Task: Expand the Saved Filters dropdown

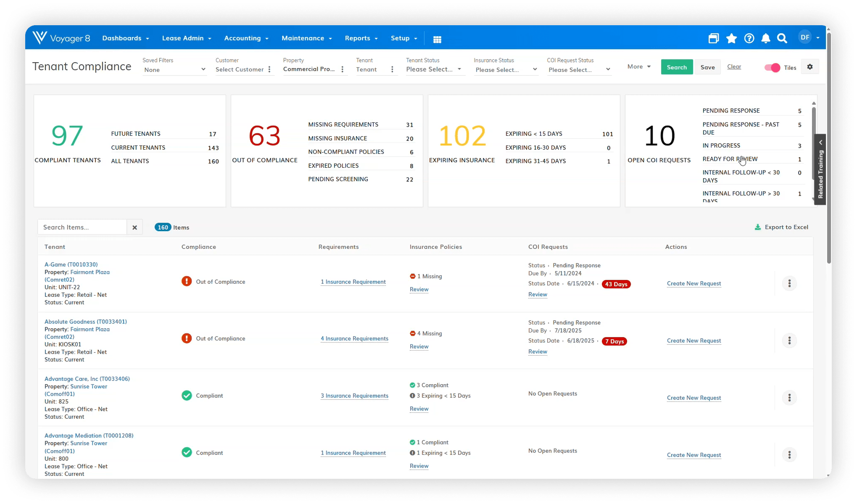Action: tap(174, 70)
